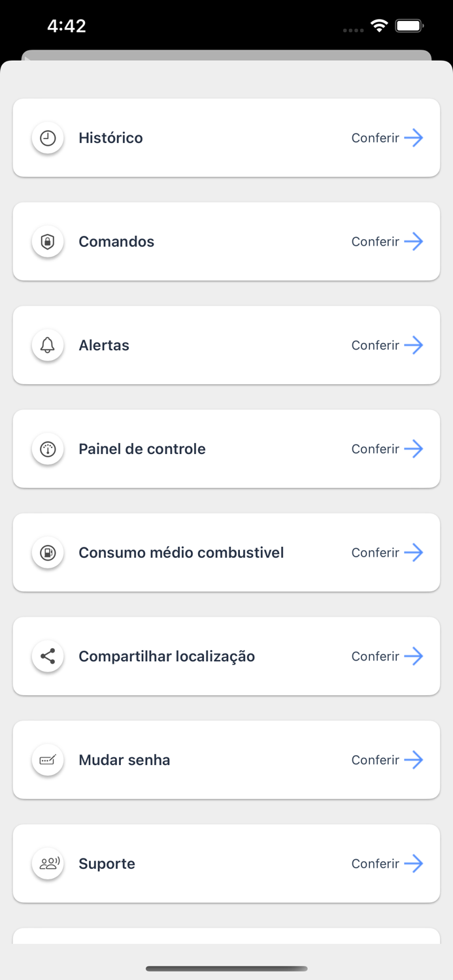The height and width of the screenshot is (980, 453).
Task: Click the arrow beside Alertas Conferir
Action: (x=414, y=345)
